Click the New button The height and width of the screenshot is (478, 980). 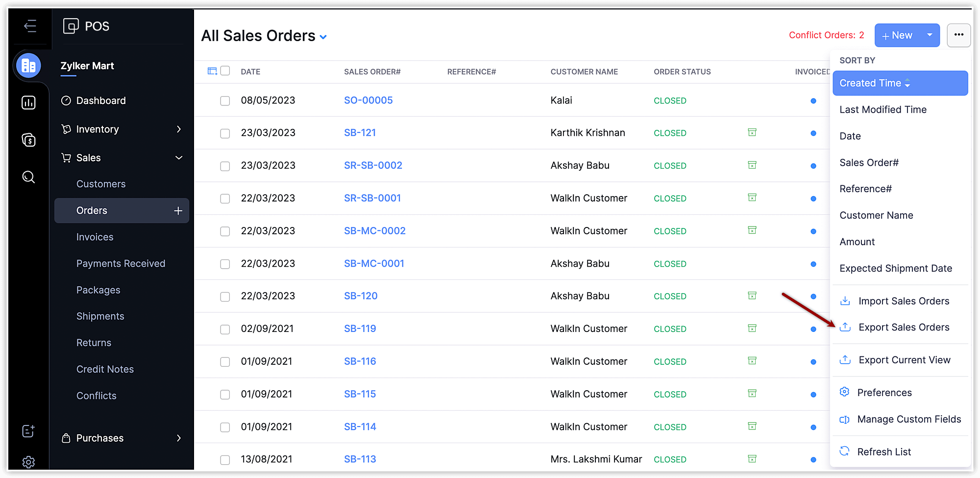pyautogui.click(x=897, y=35)
